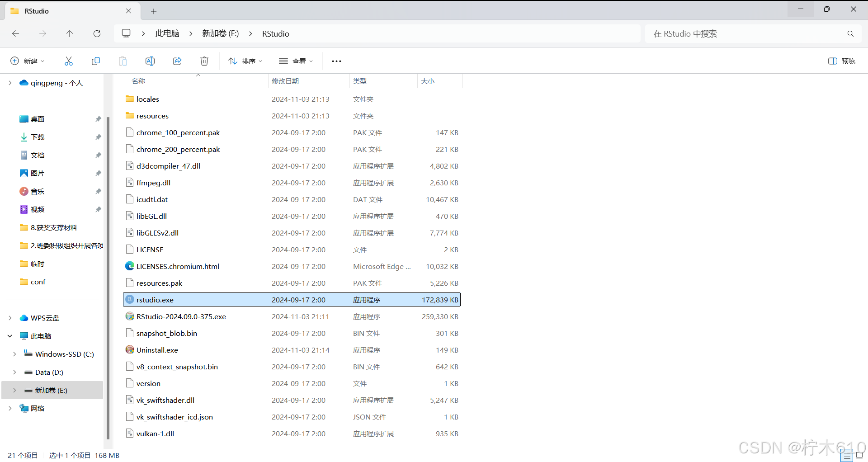868x462 pixels.
Task: Toggle the 预览 preview pane
Action: tap(841, 61)
